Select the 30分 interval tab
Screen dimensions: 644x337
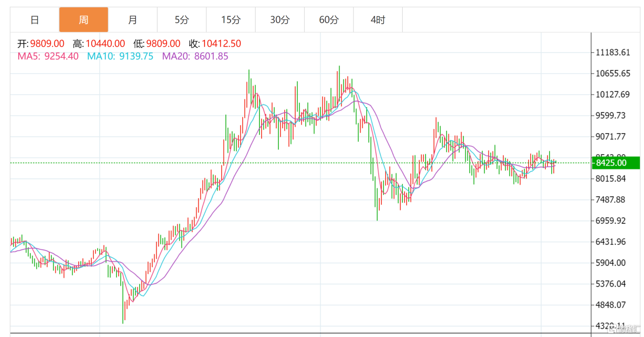280,20
